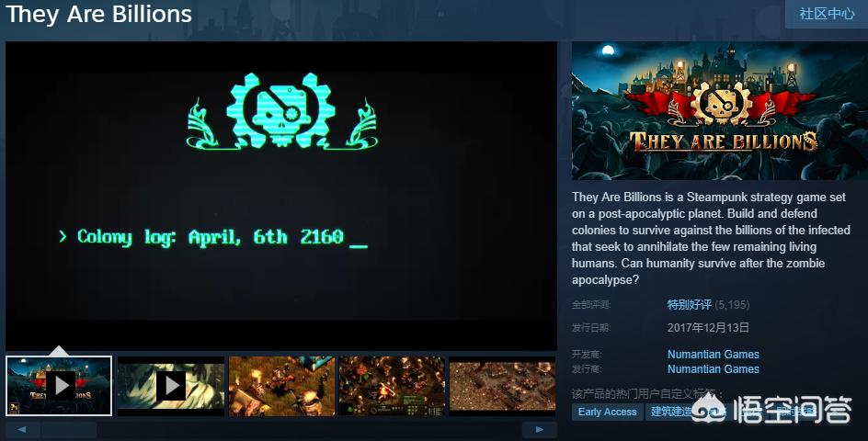Click the They Are Billions page title
Image resolution: width=868 pixels, height=441 pixels.
tap(98, 14)
